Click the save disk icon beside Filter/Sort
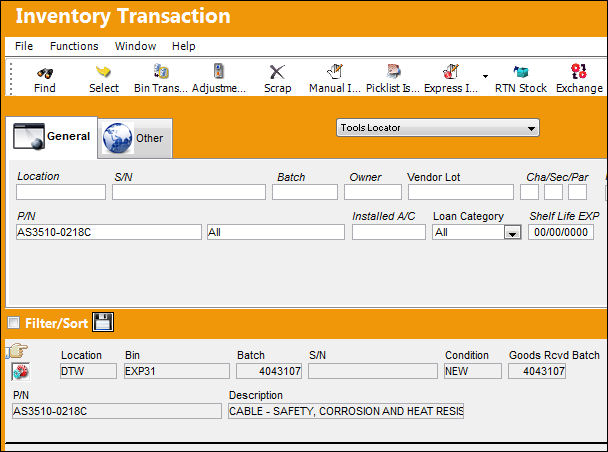Image resolution: width=608 pixels, height=452 pixels. pyautogui.click(x=103, y=322)
